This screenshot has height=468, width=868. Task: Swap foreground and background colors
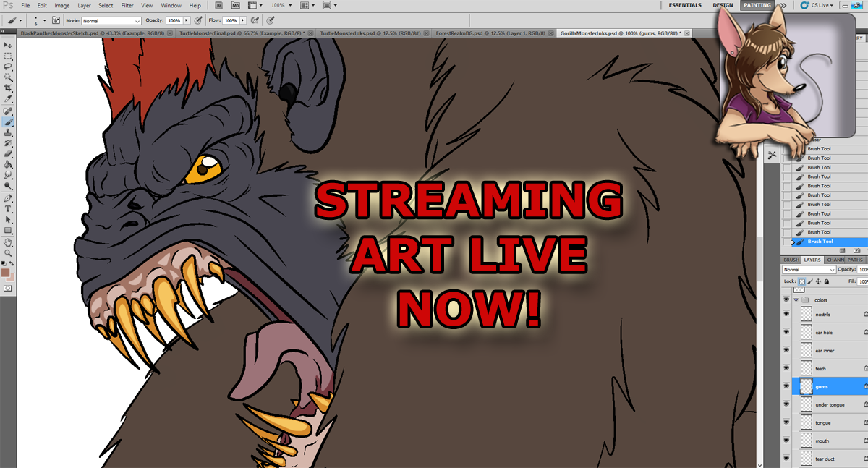pyautogui.click(x=12, y=264)
